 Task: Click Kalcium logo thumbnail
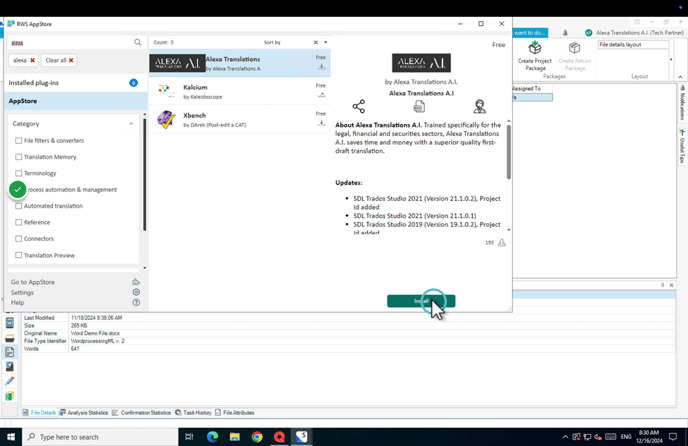[166, 91]
